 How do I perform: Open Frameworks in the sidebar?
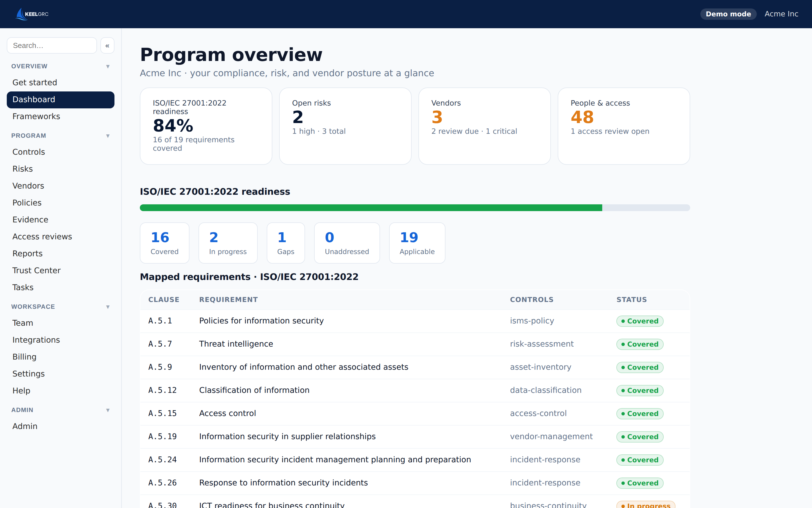pos(60,116)
